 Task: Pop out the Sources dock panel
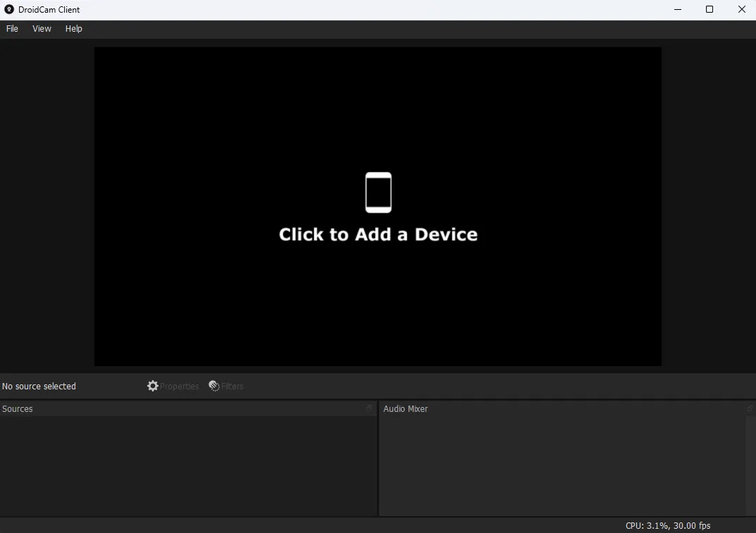click(x=369, y=408)
